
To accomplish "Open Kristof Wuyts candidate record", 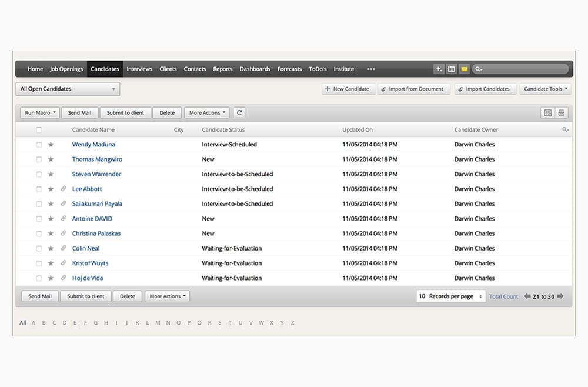I will click(90, 263).
